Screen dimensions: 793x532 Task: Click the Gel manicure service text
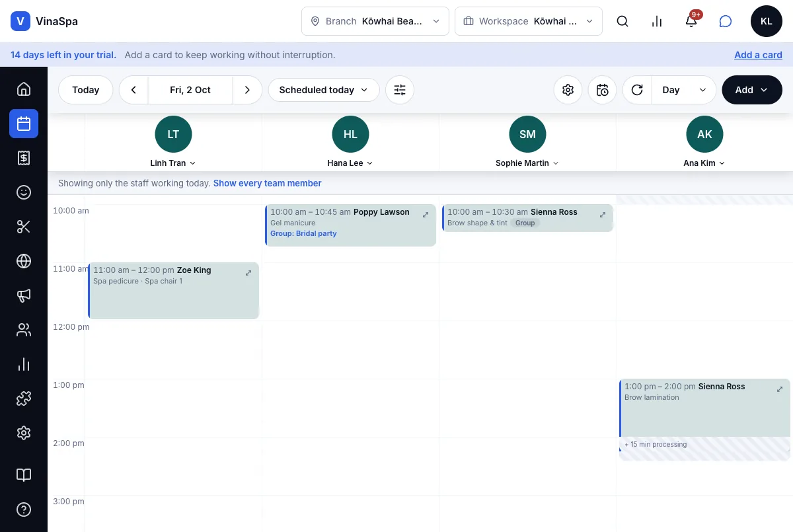coord(293,223)
